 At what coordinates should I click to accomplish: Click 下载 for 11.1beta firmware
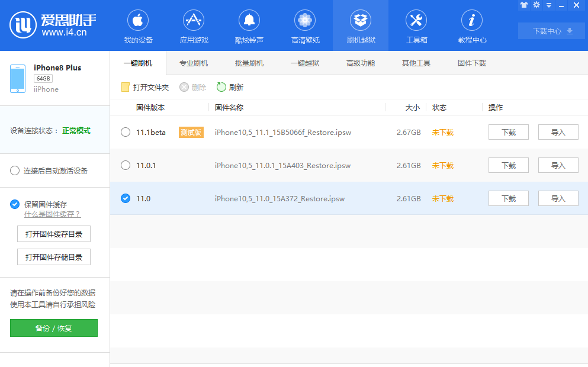tap(509, 132)
